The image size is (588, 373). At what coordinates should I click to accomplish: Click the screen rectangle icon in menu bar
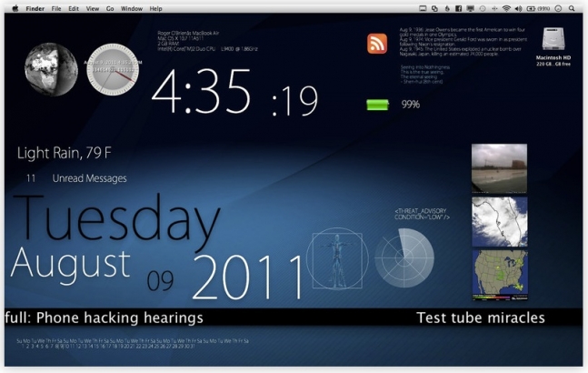[x=423, y=8]
